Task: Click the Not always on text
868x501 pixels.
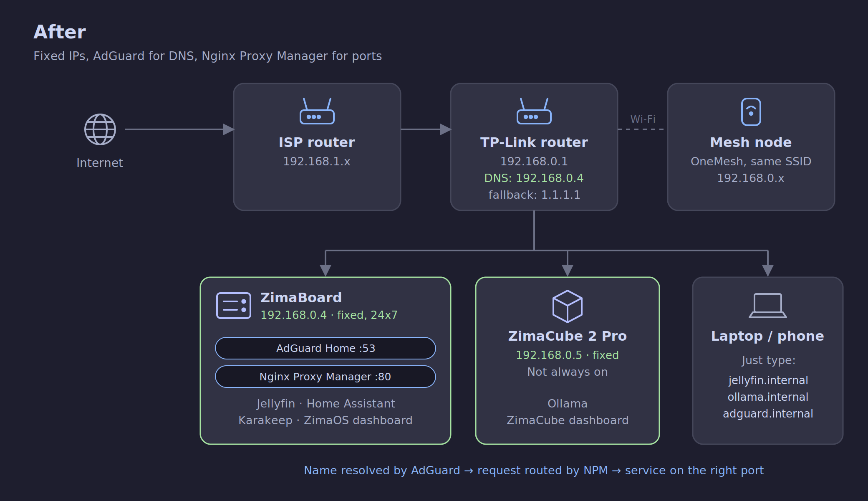Action: point(568,372)
